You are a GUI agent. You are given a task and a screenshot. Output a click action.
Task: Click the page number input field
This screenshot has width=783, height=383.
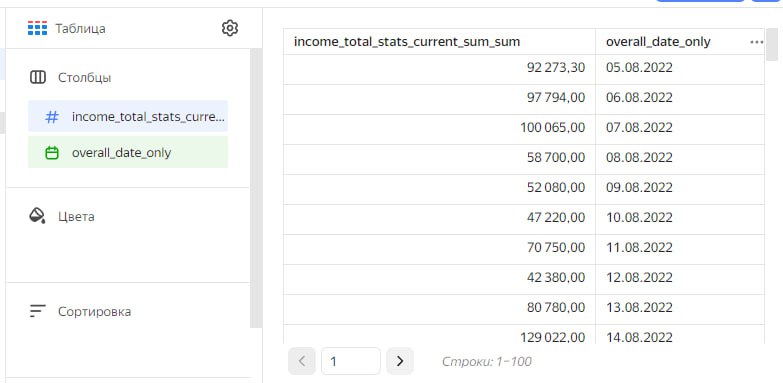click(x=351, y=361)
